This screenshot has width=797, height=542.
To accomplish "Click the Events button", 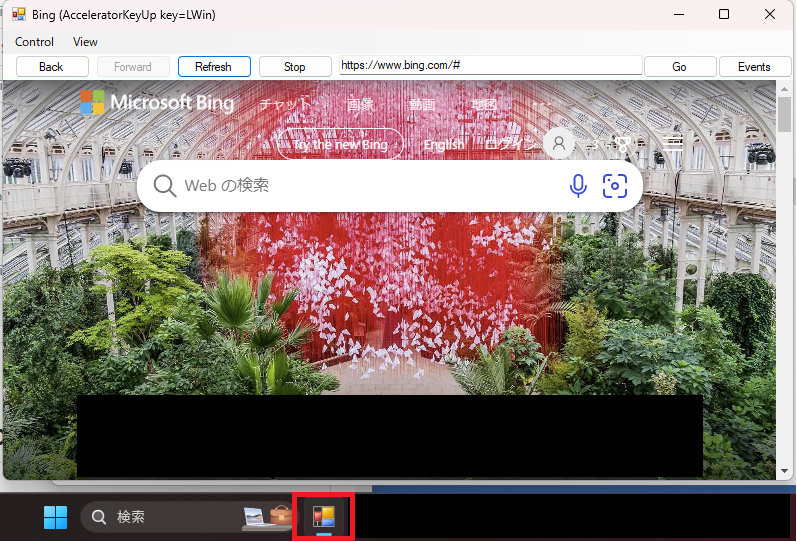I will point(754,67).
